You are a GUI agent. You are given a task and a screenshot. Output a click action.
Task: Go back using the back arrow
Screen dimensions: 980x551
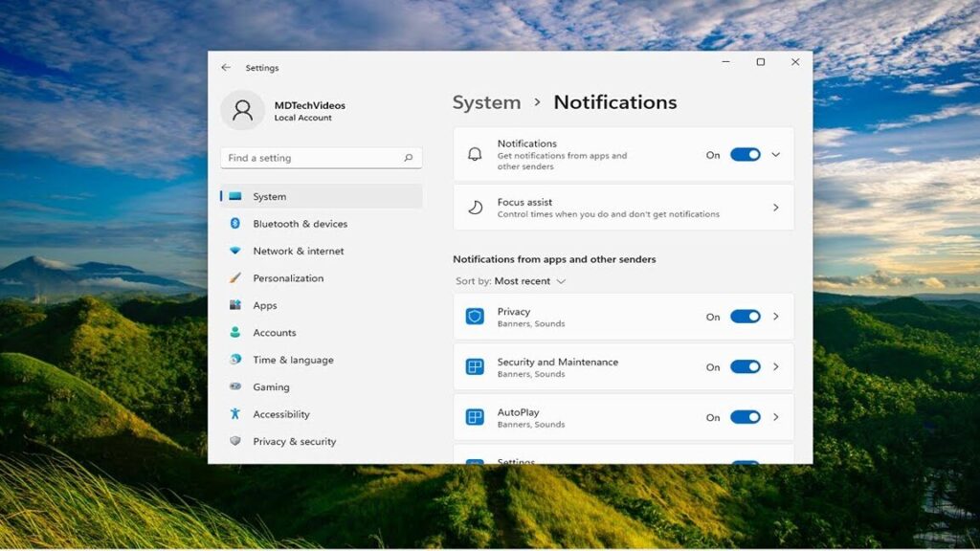tap(226, 67)
